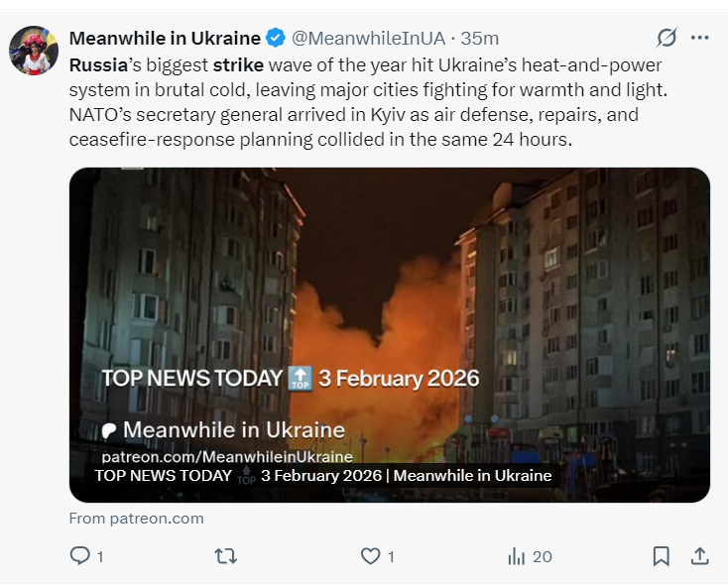Open the 35m timestamp permalink
The width and height of the screenshot is (728, 585).
(480, 38)
